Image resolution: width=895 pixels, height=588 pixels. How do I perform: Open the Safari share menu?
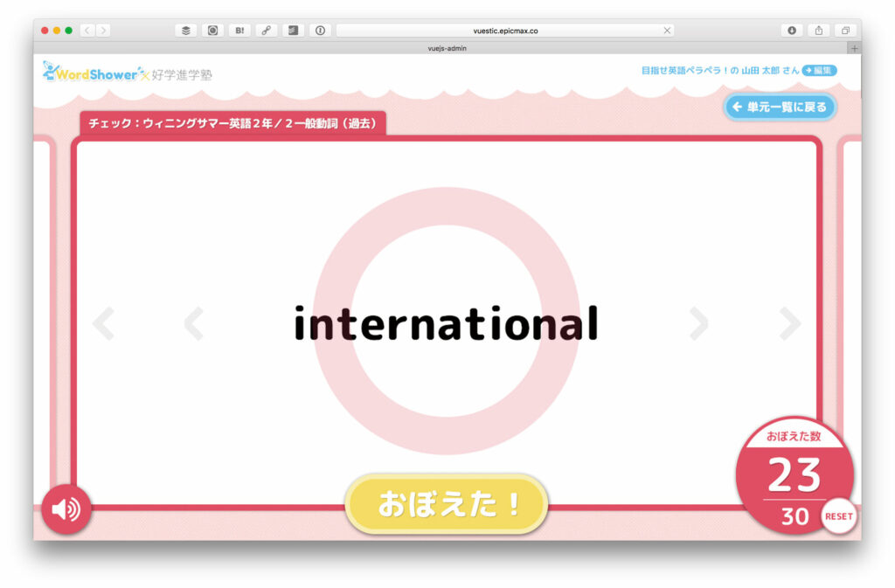[819, 31]
